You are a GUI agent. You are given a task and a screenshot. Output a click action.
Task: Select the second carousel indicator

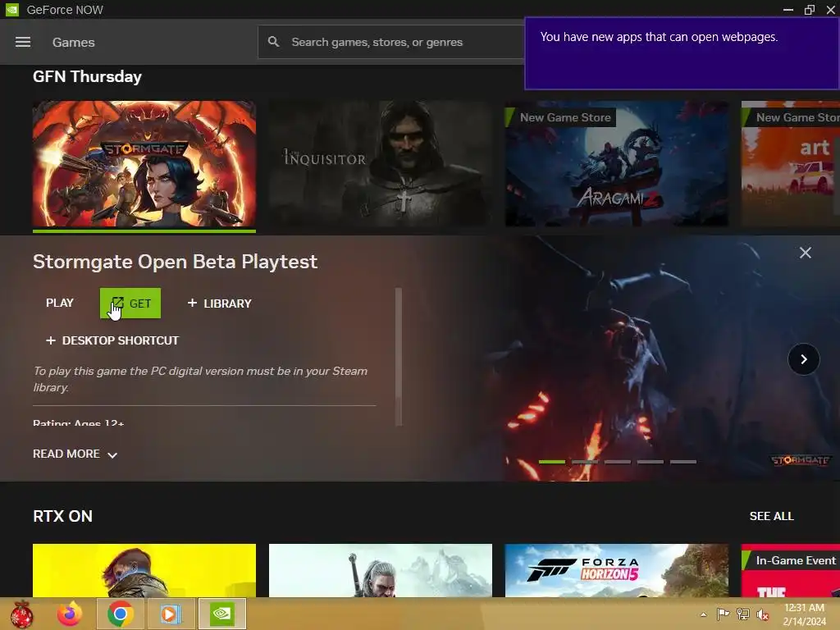click(584, 462)
